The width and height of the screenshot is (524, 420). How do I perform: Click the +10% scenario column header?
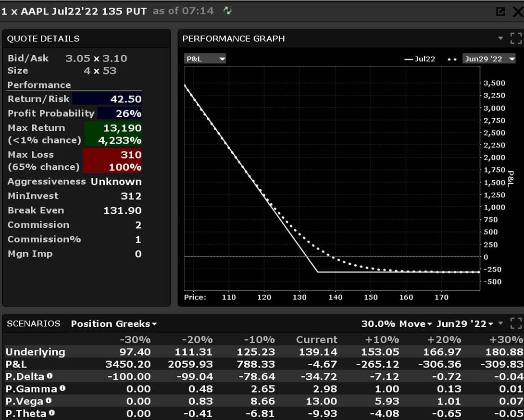pos(382,339)
